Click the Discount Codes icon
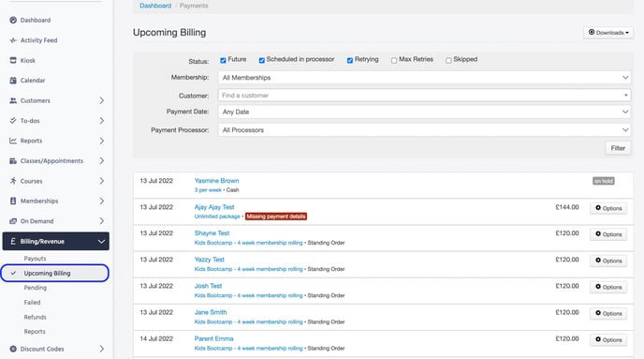Image resolution: width=644 pixels, height=359 pixels. click(x=13, y=349)
